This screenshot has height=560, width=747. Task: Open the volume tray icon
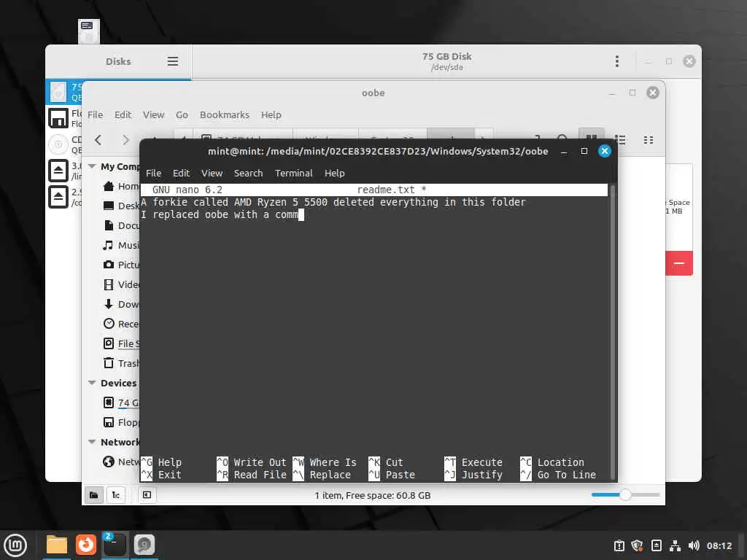click(x=694, y=545)
